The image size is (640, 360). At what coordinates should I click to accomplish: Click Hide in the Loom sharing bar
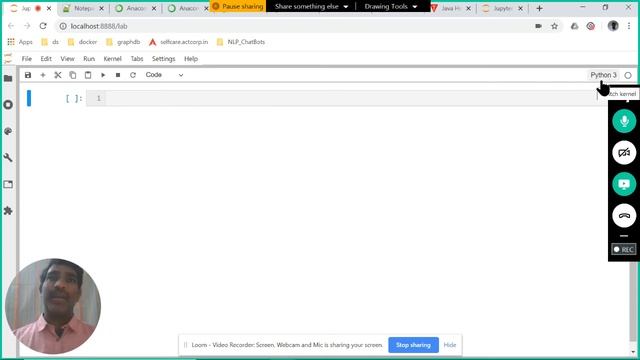450,345
